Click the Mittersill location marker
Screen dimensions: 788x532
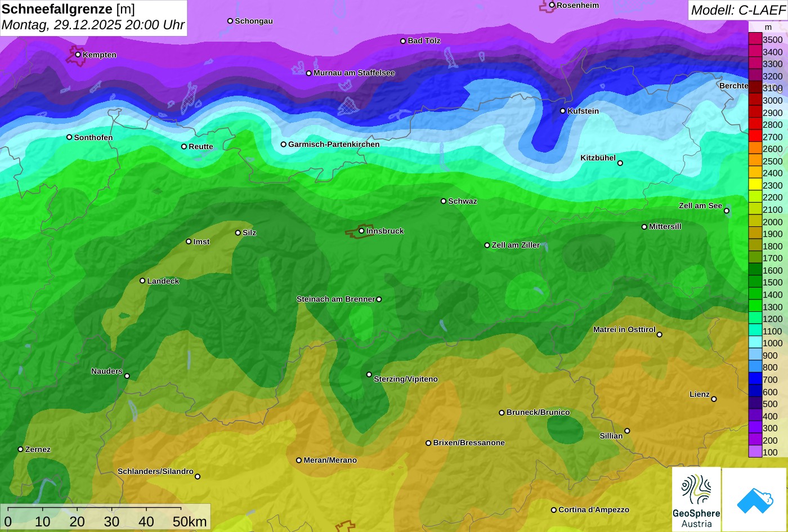point(644,227)
